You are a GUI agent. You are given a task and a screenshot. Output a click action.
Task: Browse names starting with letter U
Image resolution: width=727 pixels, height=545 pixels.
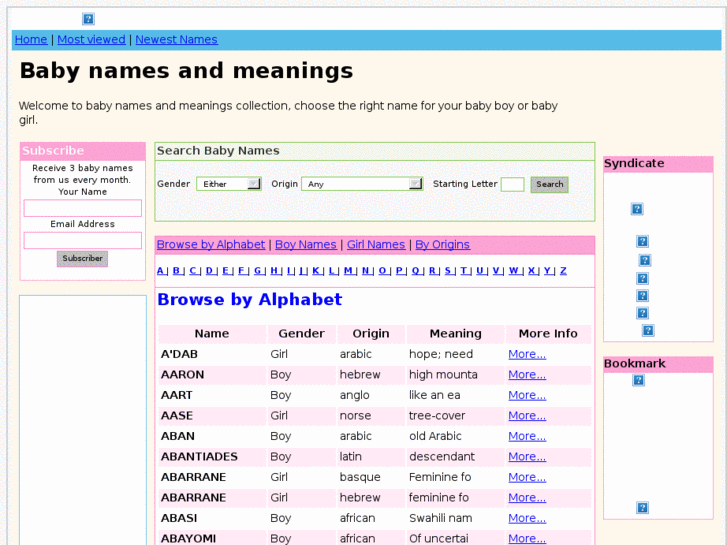pos(480,270)
